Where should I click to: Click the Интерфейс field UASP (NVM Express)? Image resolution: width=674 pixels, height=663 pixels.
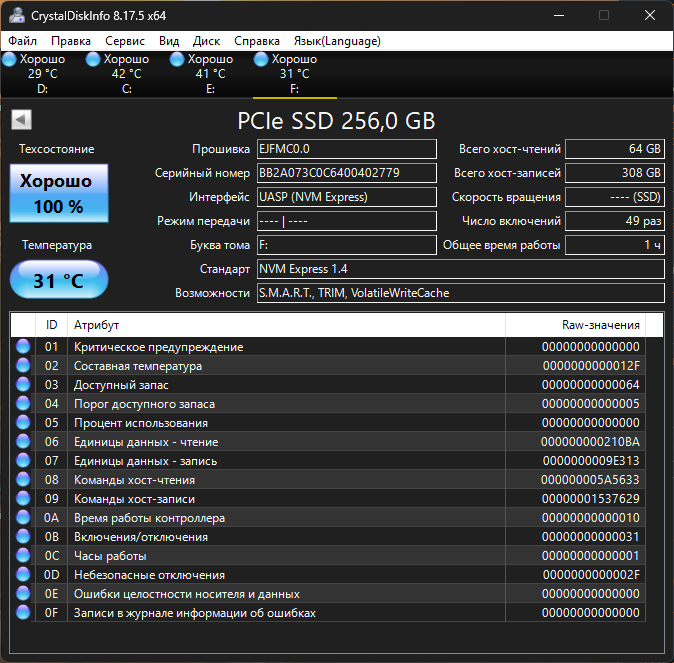[346, 197]
